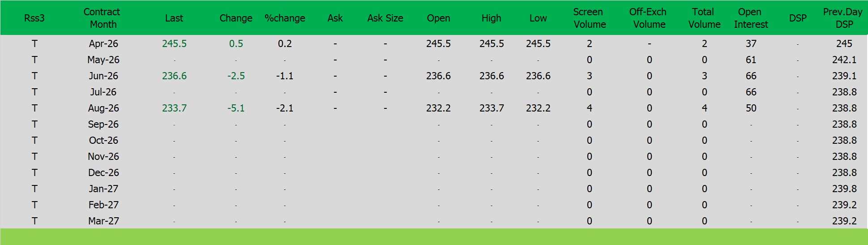Click the Apr-26 last price 245.5
868x245 pixels.
pyautogui.click(x=174, y=43)
